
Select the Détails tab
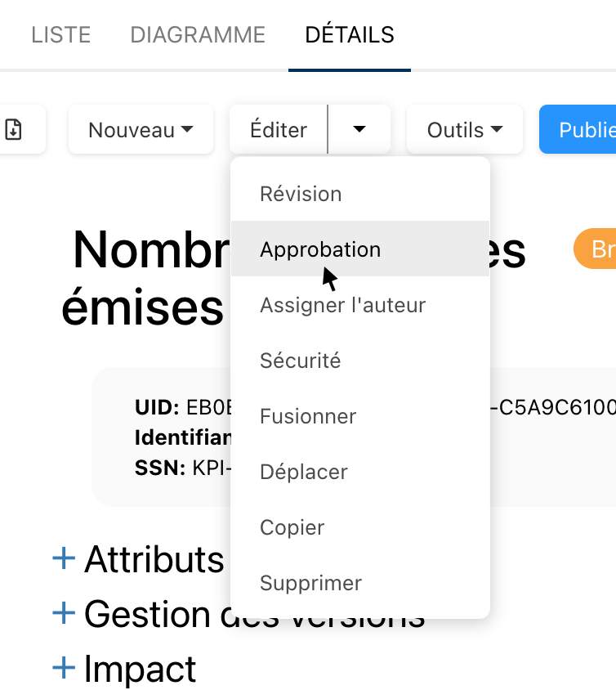[x=350, y=35]
